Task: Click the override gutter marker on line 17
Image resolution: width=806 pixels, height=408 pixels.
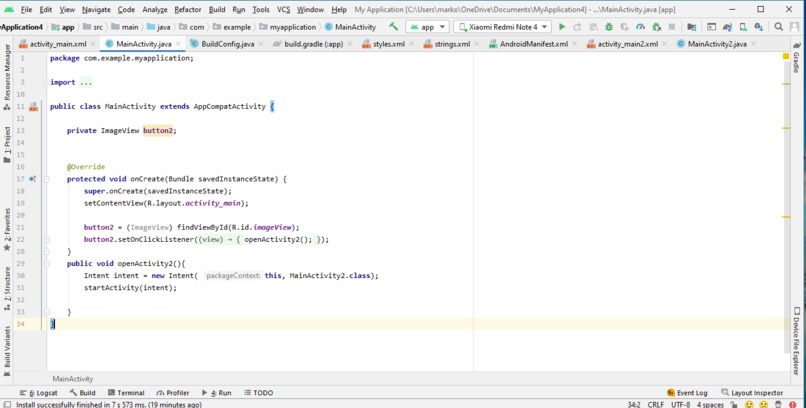Action: click(x=32, y=179)
